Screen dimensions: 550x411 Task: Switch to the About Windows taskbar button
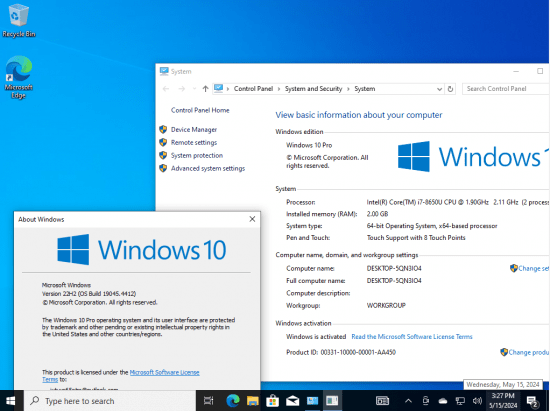[332, 400]
